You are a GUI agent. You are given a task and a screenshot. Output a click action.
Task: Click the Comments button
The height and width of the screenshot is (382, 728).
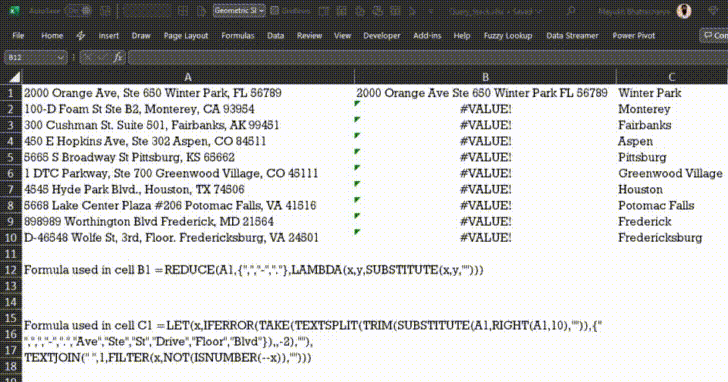(714, 36)
